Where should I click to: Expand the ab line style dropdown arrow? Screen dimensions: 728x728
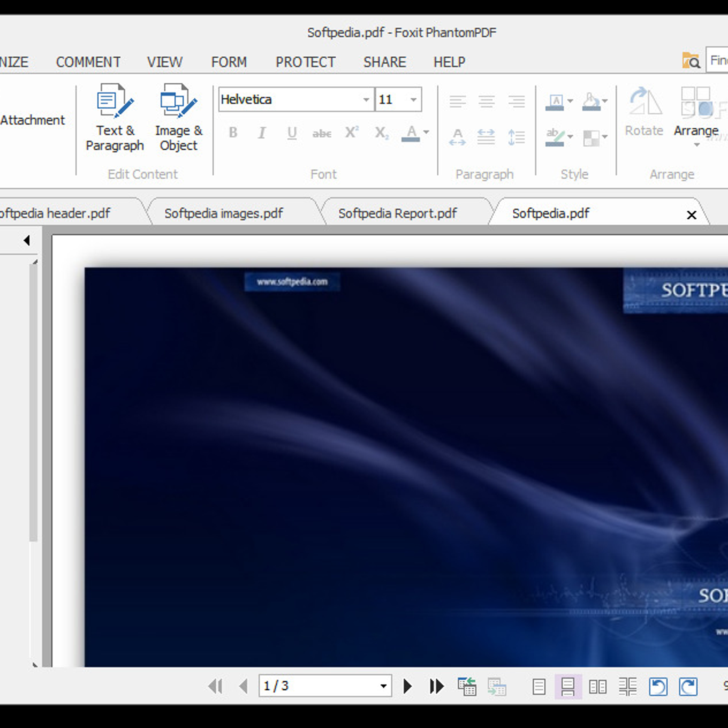click(570, 136)
